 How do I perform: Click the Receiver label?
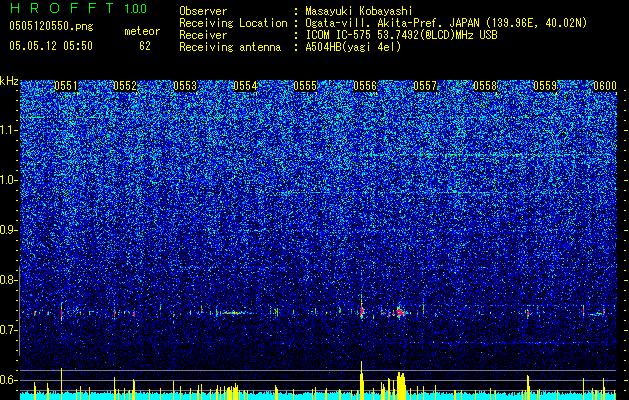click(x=203, y=35)
